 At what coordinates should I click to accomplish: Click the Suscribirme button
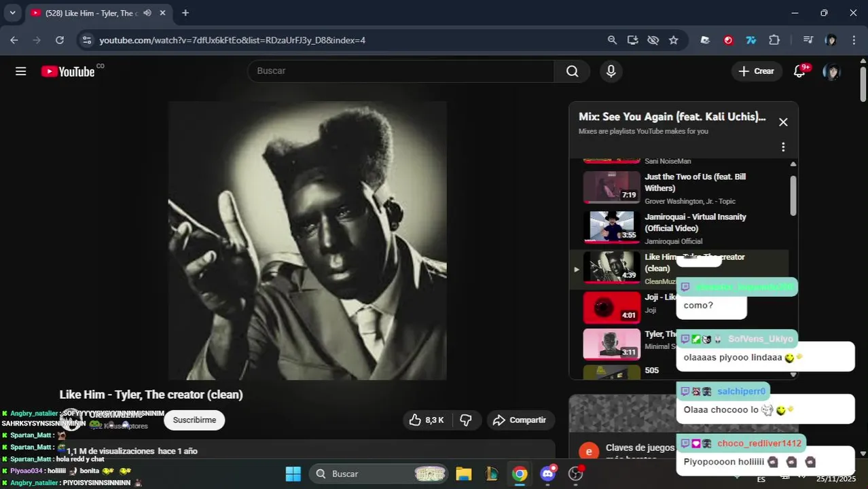click(x=194, y=420)
